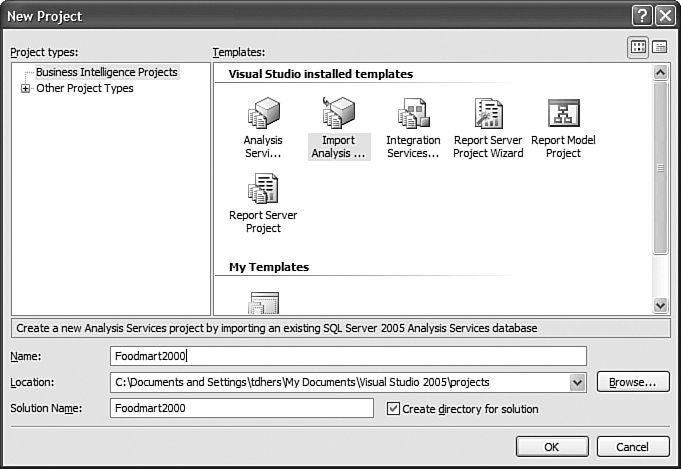Close the New Project dialog
Image resolution: width=681 pixels, height=469 pixels.
[665, 16]
